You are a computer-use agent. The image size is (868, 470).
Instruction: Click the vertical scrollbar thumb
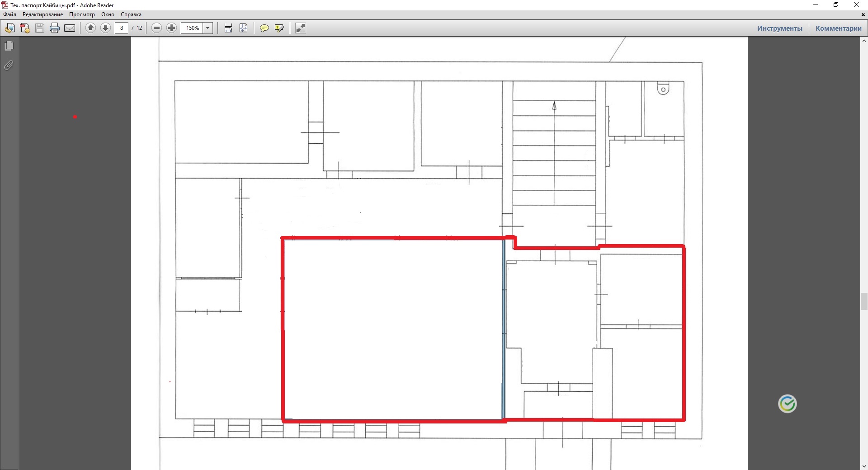coord(864,301)
